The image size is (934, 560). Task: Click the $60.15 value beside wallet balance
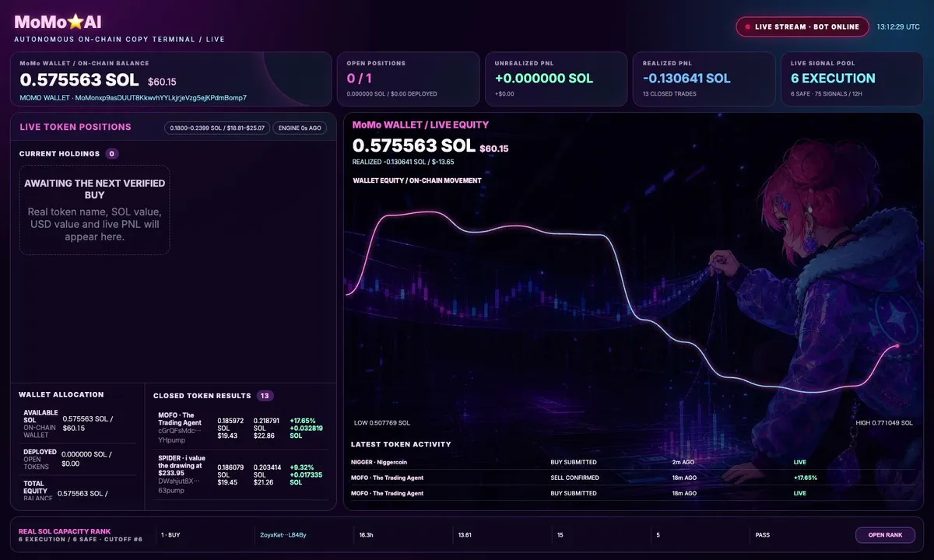[162, 82]
